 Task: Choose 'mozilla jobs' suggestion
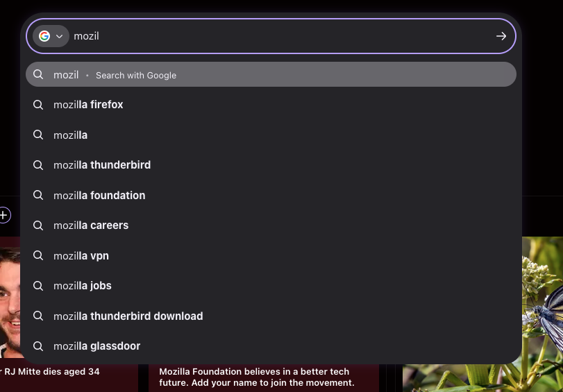click(x=271, y=286)
